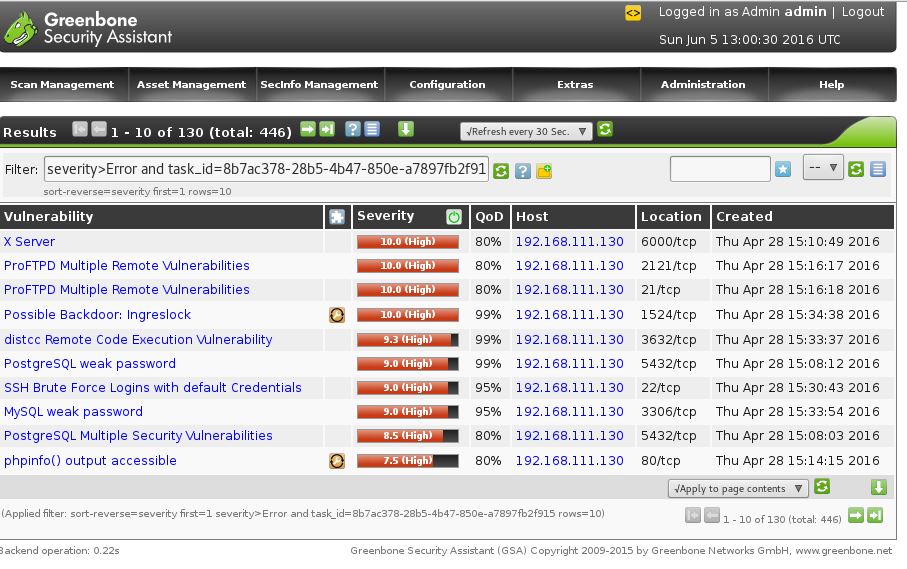Go to next results page from top bar
The height and width of the screenshot is (569, 907).
tap(308, 129)
